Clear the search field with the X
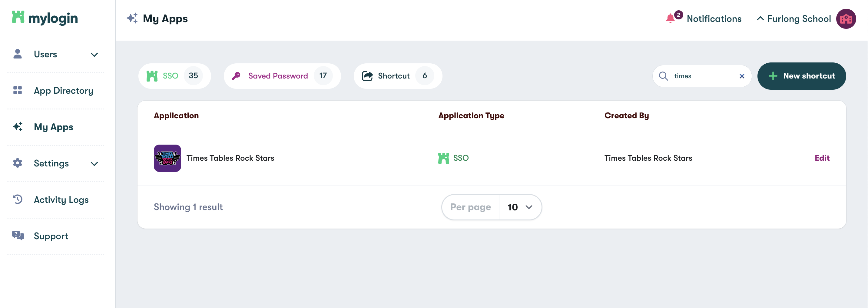This screenshot has width=868, height=308. [742, 76]
